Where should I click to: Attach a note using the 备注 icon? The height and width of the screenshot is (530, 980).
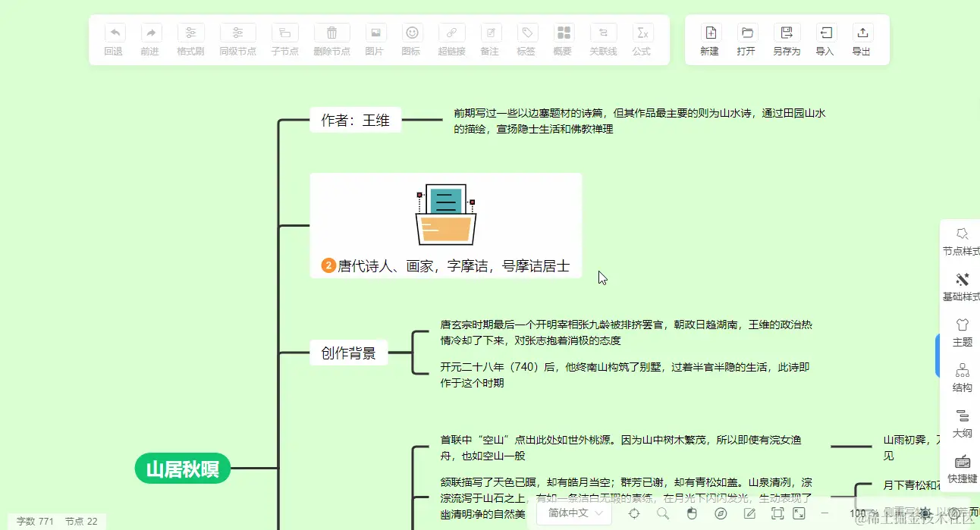point(490,39)
